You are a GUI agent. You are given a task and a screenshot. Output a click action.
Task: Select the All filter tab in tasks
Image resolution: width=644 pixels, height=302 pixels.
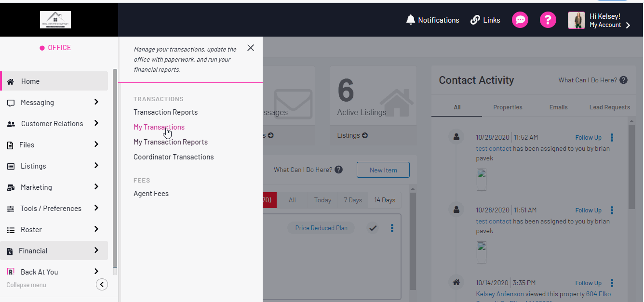(292, 200)
